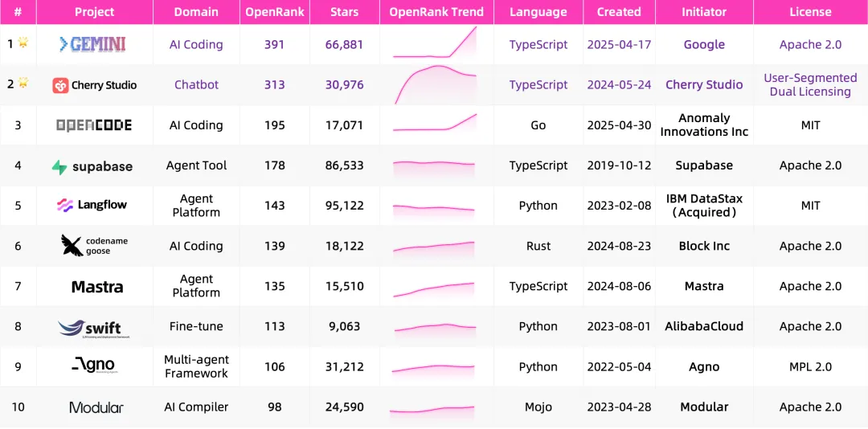
Task: Open Cherry Studio's OpenRank trend chart
Action: tap(436, 84)
